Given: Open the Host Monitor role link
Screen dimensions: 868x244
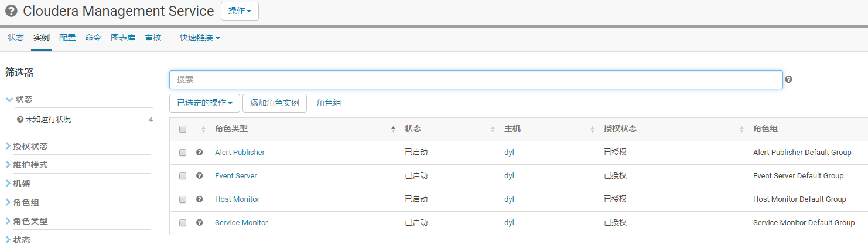Looking at the screenshot, I should coord(237,199).
